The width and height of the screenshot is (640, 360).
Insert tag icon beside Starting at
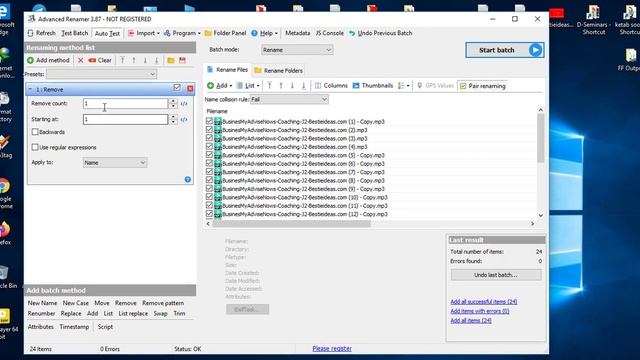coord(184,119)
